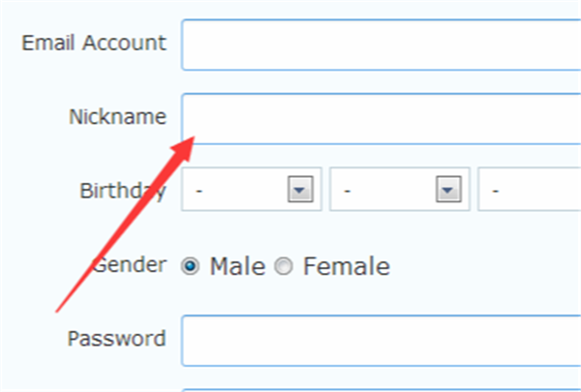Select the Female radio button
The height and width of the screenshot is (392, 581).
coord(284,266)
